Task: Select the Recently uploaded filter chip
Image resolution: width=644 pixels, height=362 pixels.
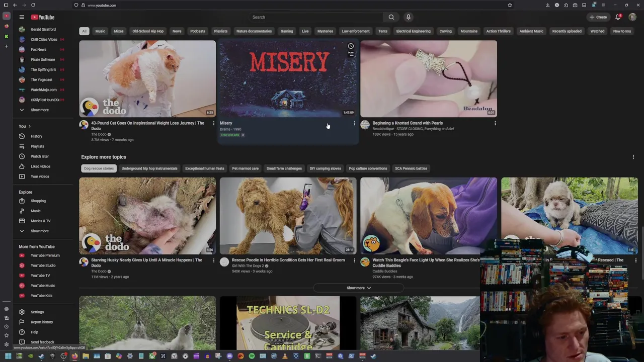Action: click(567, 31)
